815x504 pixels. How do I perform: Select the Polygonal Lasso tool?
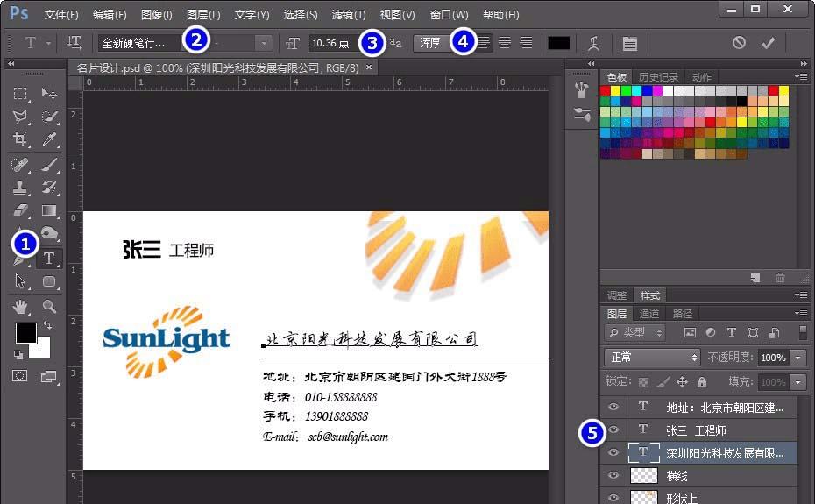[x=20, y=116]
